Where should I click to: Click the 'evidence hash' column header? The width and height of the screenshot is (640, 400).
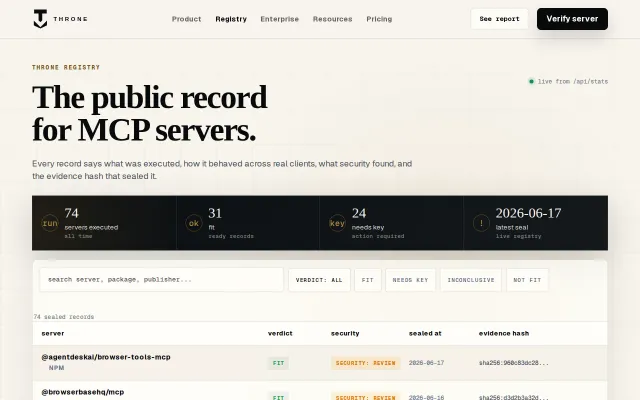click(504, 333)
